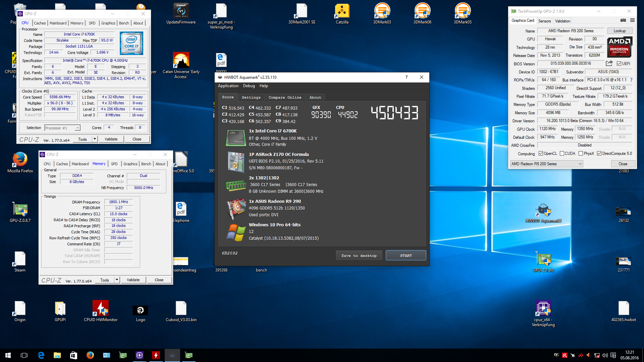Expand Tools dropdown arrow in top CPU-Z
This screenshot has height=362, width=644.
click(95, 139)
